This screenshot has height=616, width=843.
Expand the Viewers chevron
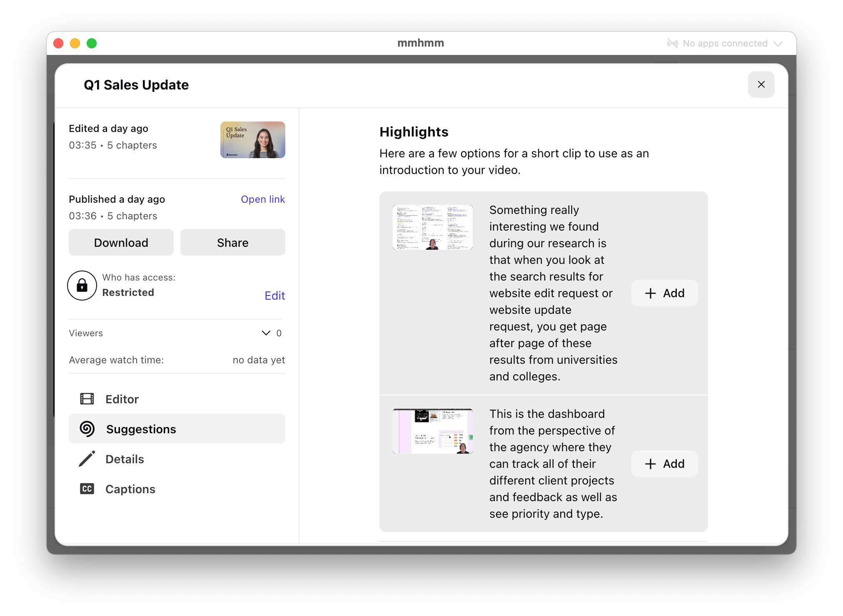pyautogui.click(x=266, y=333)
